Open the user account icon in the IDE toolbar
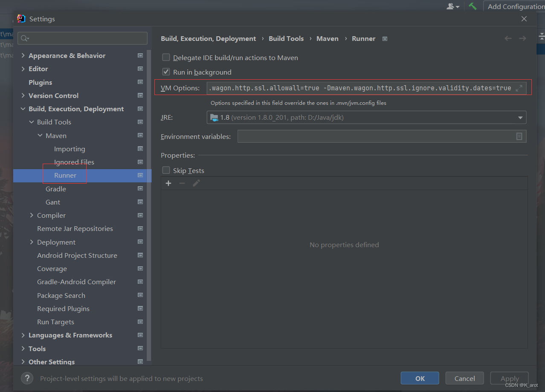The image size is (545, 392). [x=453, y=6]
